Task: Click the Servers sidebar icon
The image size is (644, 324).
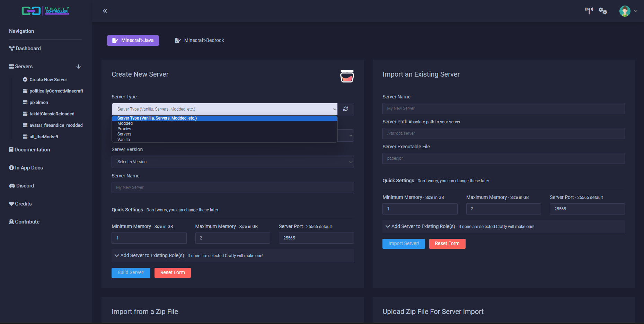Action: coord(11,67)
